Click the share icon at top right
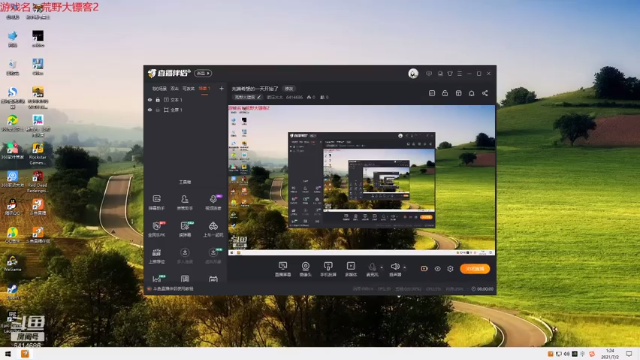The width and height of the screenshot is (640, 360). tap(485, 93)
